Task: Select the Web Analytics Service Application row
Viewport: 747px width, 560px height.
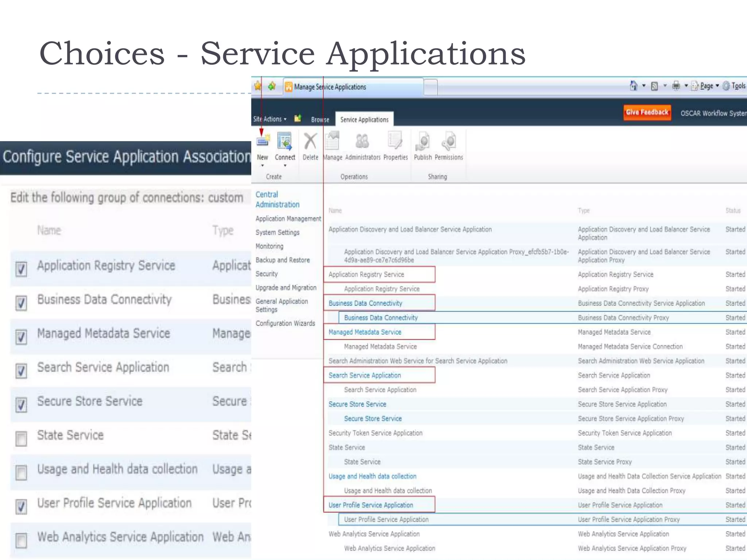Action: (x=536, y=534)
